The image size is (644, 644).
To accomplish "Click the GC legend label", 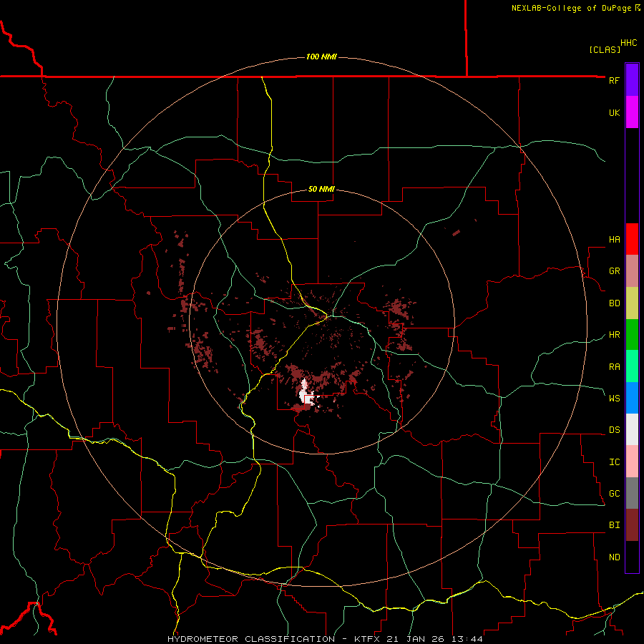I will click(x=614, y=493).
